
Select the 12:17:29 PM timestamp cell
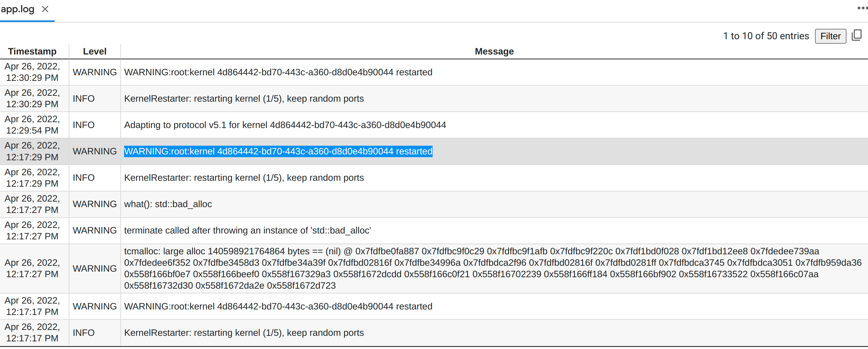click(x=33, y=151)
